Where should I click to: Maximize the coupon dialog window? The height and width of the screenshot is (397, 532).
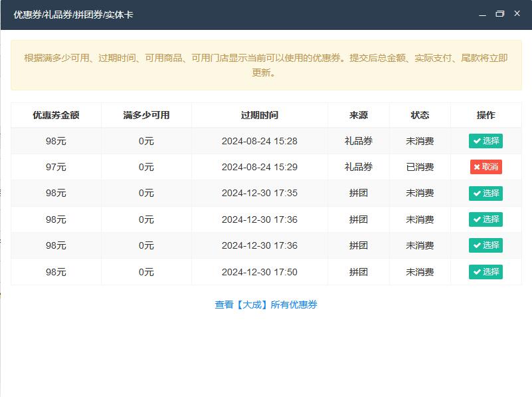pos(499,14)
